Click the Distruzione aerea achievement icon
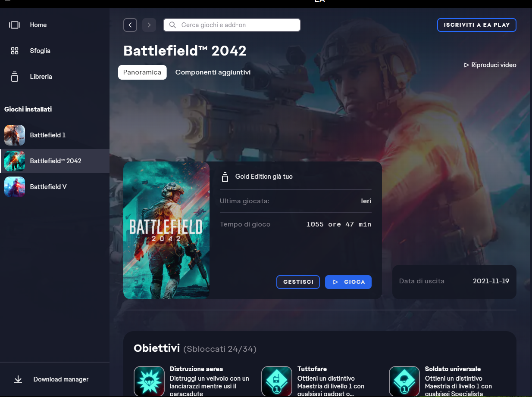The width and height of the screenshot is (532, 397). 149,381
